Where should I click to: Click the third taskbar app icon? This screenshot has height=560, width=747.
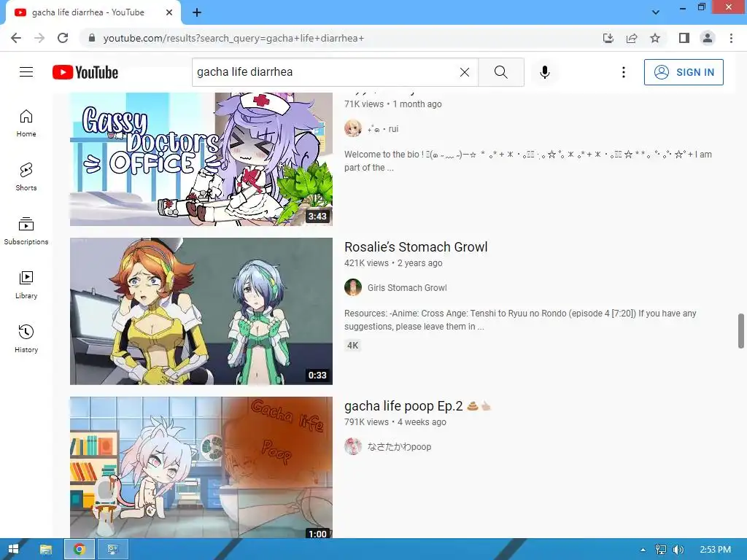(113, 549)
